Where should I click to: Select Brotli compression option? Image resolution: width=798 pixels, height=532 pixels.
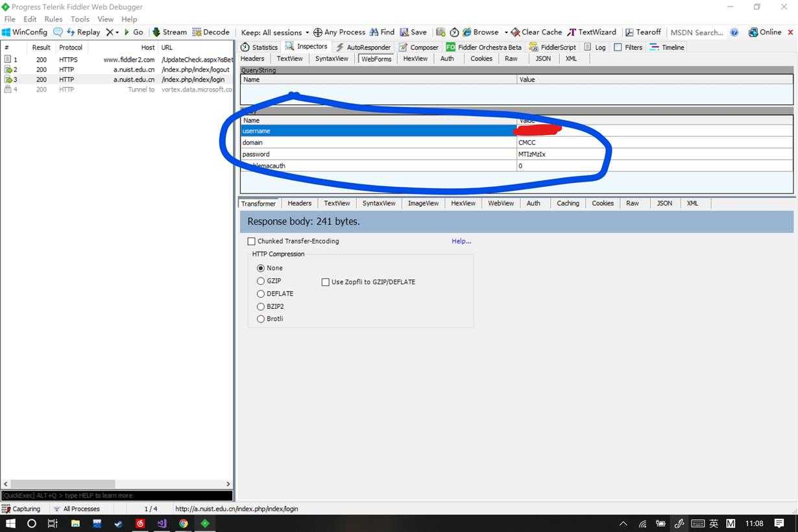click(x=261, y=319)
